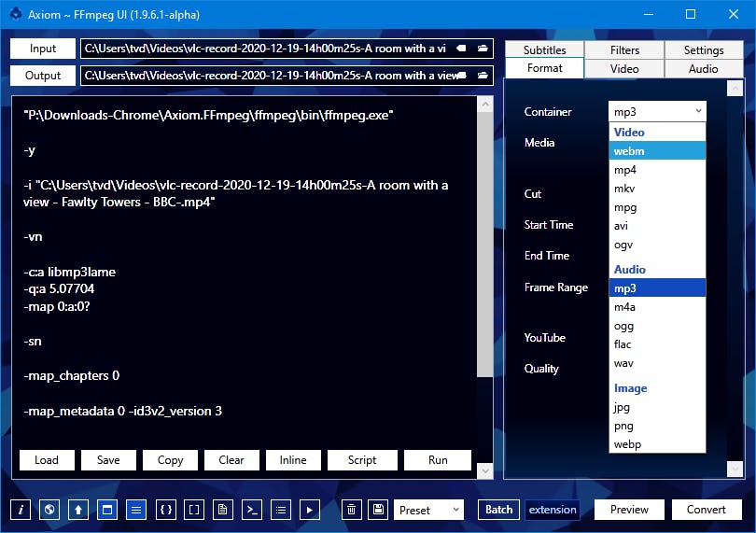Switch to the Subtitles tab
The width and height of the screenshot is (756, 533).
tap(544, 49)
